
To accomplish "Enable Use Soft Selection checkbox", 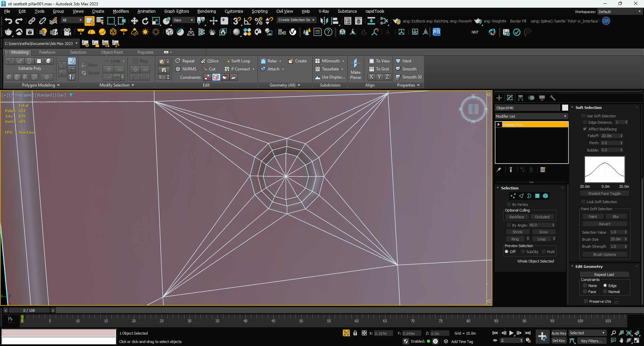I will click(583, 116).
